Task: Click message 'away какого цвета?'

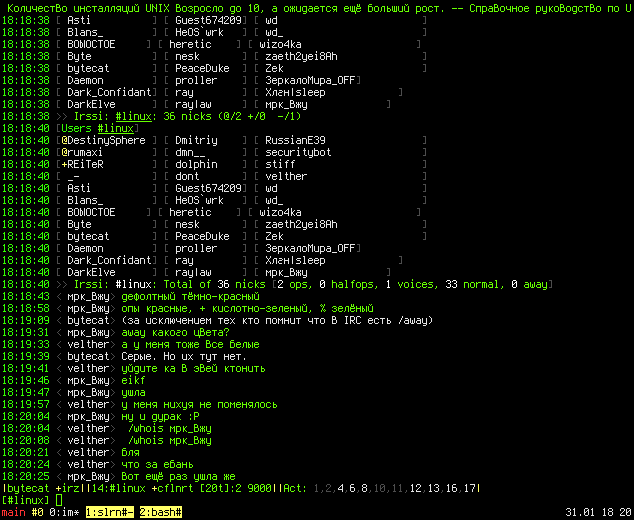Action: tap(175, 332)
